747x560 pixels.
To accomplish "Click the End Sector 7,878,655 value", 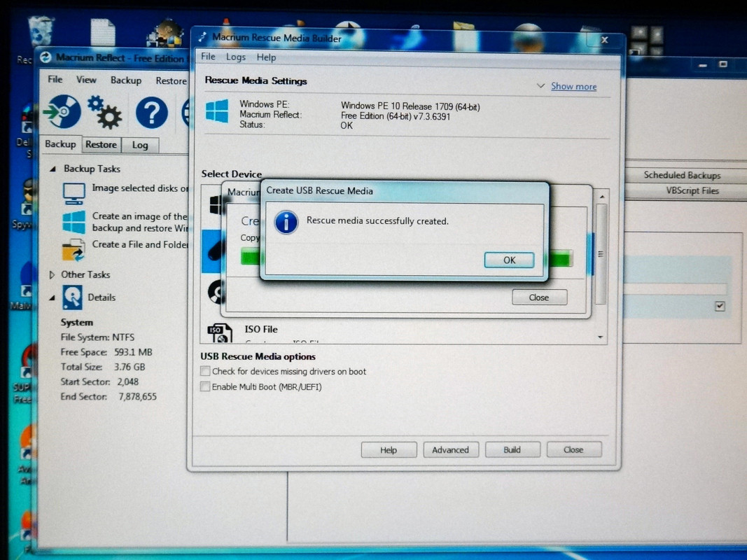I will point(137,396).
